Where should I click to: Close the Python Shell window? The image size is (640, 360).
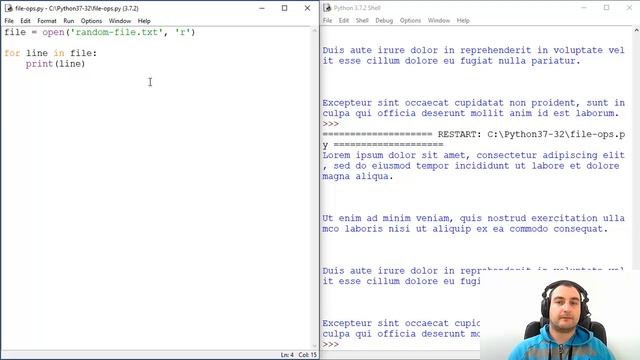(629, 8)
